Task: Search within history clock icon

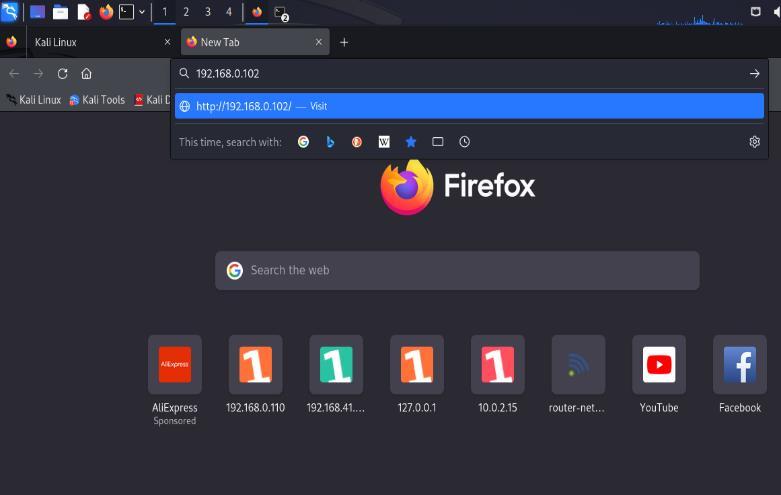Action: (x=465, y=142)
